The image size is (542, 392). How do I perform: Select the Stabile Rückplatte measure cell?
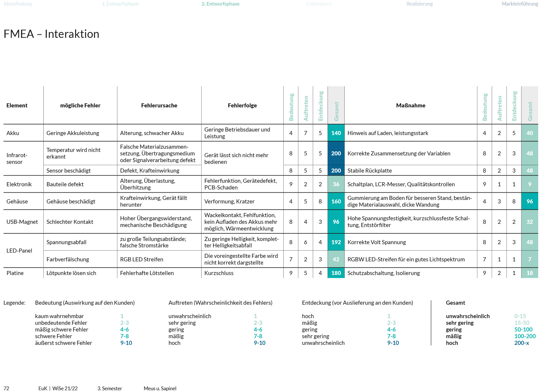pyautogui.click(x=369, y=171)
